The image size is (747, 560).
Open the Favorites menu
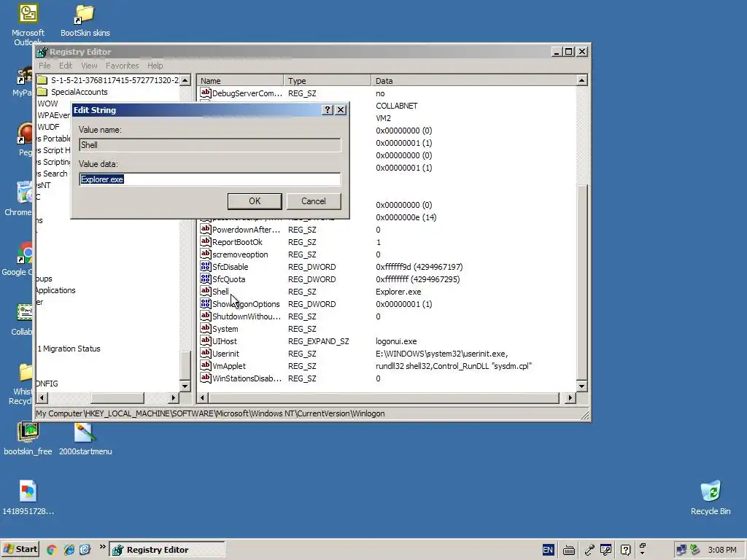pos(122,66)
